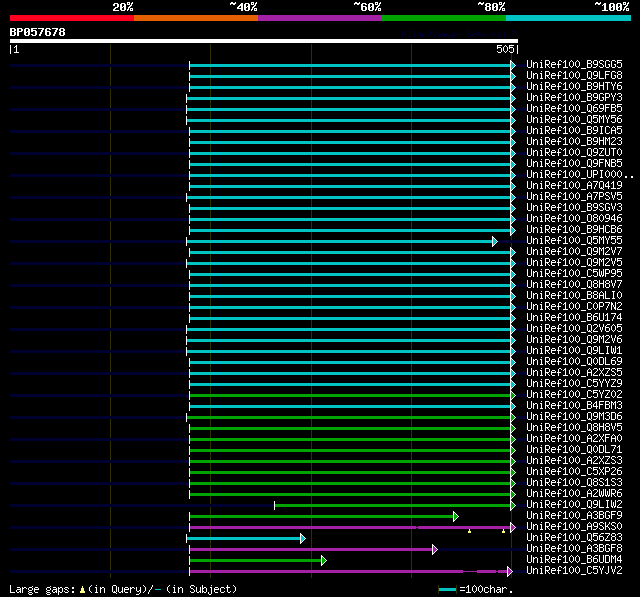This screenshot has width=640, height=597.
Task: Click the cyan 100char scale bar in legend
Action: [447, 590]
